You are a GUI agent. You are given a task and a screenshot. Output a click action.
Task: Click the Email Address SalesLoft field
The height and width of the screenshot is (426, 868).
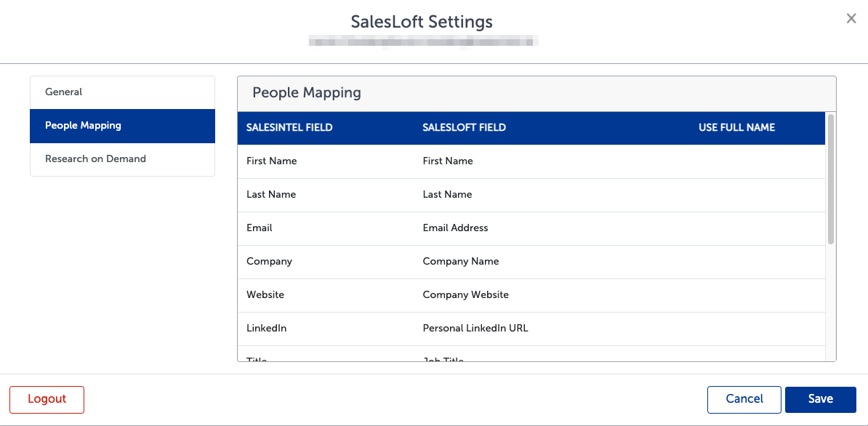[x=456, y=228]
